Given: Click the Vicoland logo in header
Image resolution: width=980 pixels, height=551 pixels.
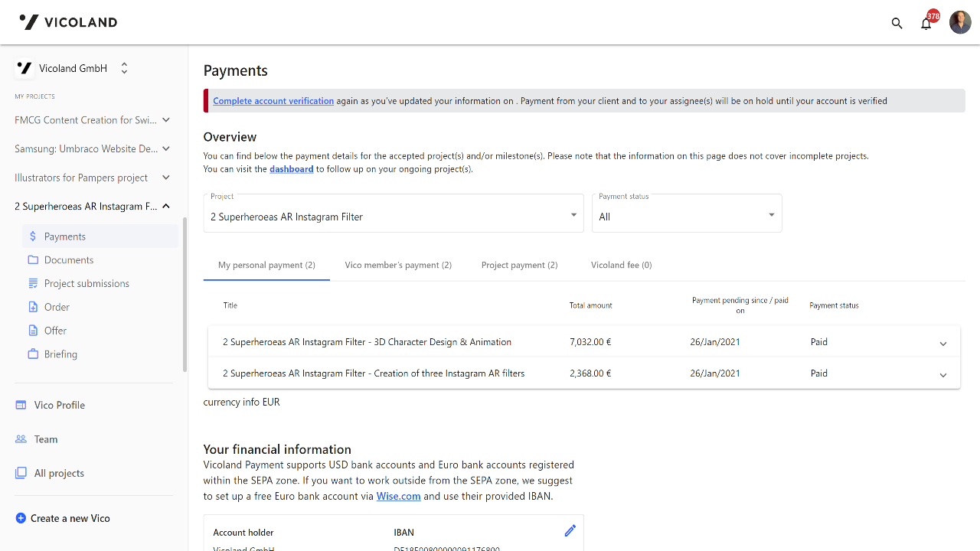Looking at the screenshot, I should pyautogui.click(x=68, y=22).
